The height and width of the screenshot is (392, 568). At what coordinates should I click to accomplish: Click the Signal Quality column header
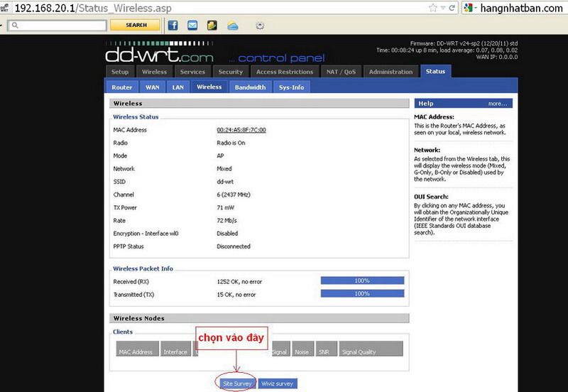(x=371, y=349)
